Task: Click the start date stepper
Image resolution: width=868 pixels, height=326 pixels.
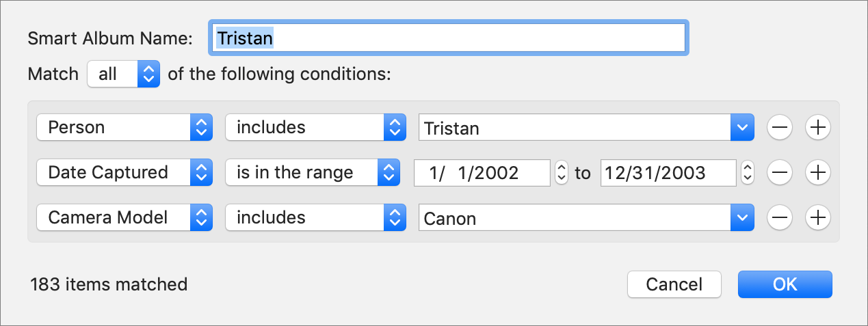Action: 561,173
